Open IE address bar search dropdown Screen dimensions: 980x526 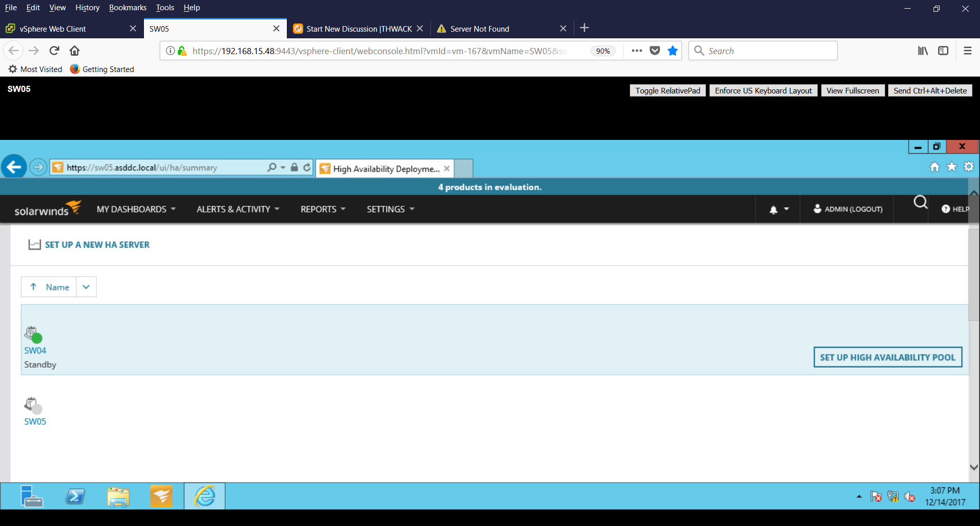(x=283, y=168)
